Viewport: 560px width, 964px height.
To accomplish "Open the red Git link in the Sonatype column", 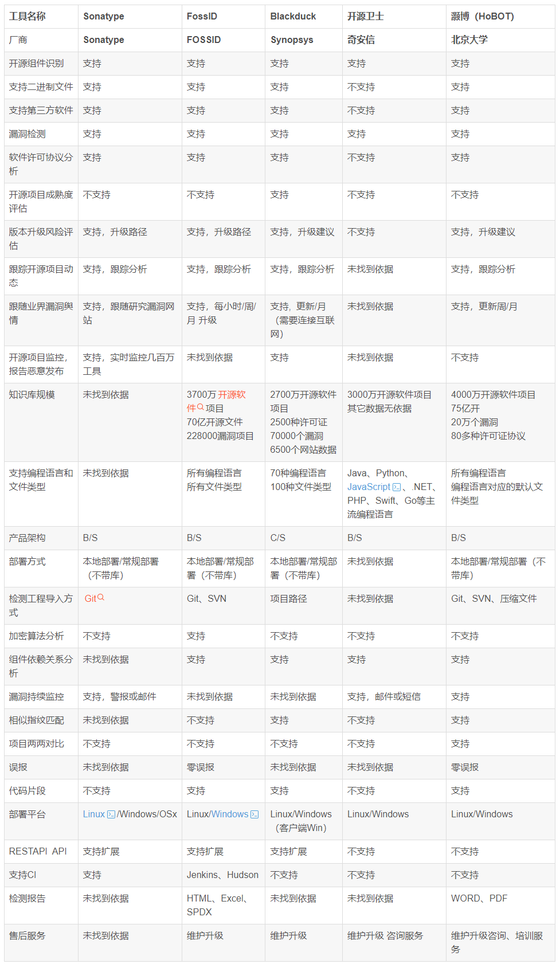I will [x=91, y=598].
